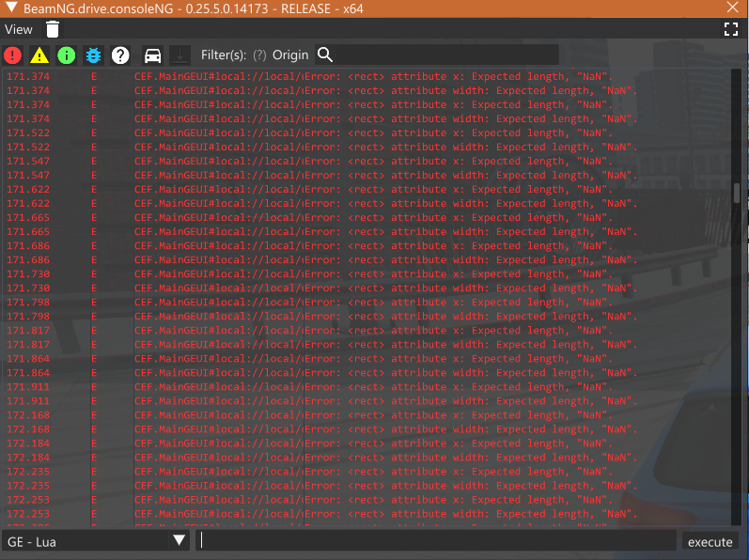Screen dimensions: 749x560
Task: Select the 171.864 attribute width error row
Action: click(x=367, y=373)
